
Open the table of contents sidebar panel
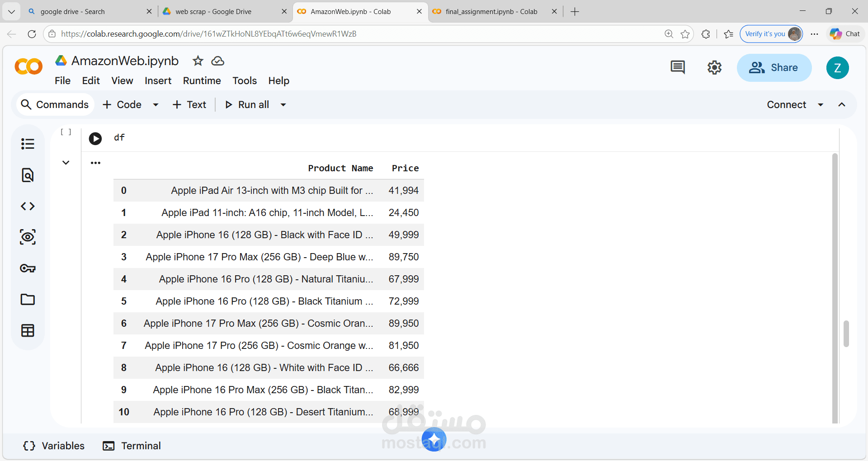pyautogui.click(x=28, y=144)
